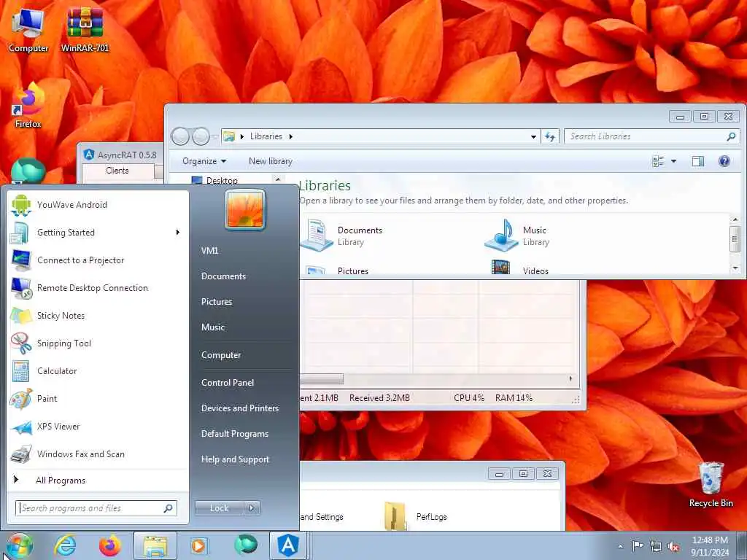Switch to Windows Explorer taskbar button

coord(155,545)
